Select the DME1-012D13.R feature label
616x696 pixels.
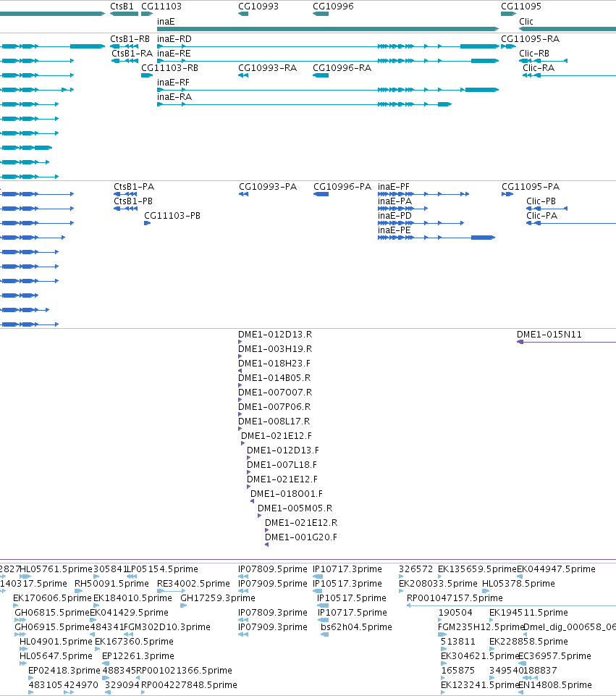(x=275, y=335)
